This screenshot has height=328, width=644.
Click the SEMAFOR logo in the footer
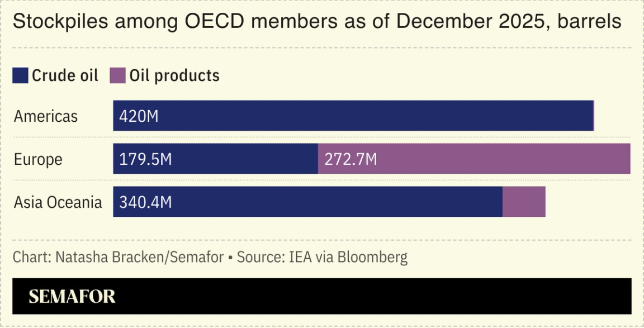tap(72, 296)
